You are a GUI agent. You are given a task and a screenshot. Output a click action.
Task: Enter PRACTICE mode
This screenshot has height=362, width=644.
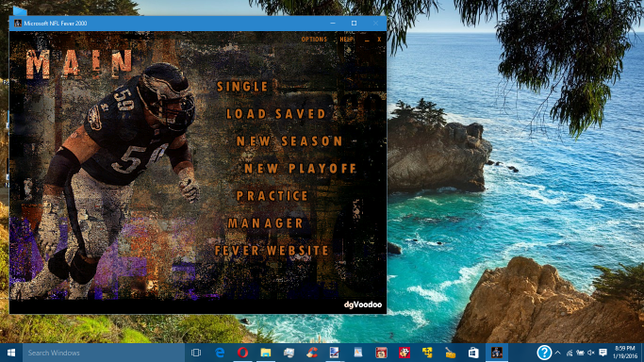[x=272, y=196]
